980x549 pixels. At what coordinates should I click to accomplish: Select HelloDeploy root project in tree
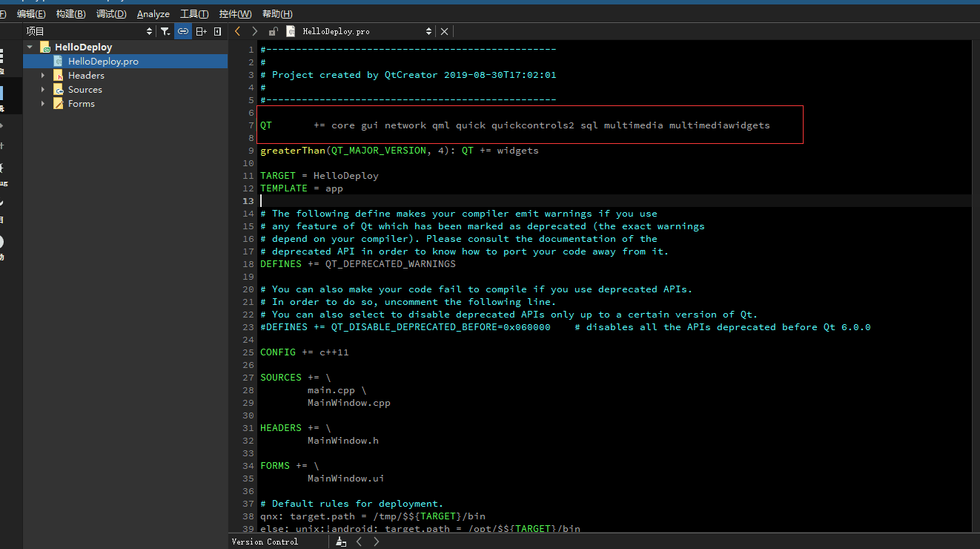(83, 47)
